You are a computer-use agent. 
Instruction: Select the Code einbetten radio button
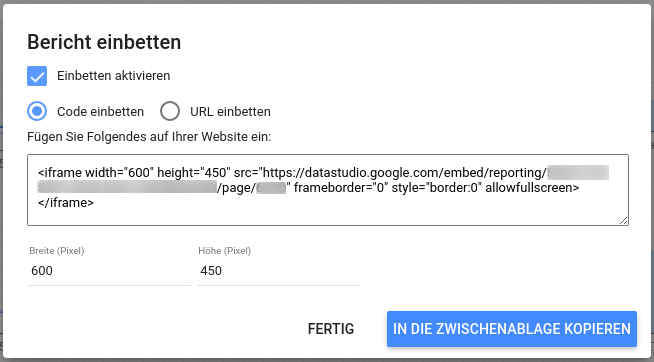(x=37, y=111)
